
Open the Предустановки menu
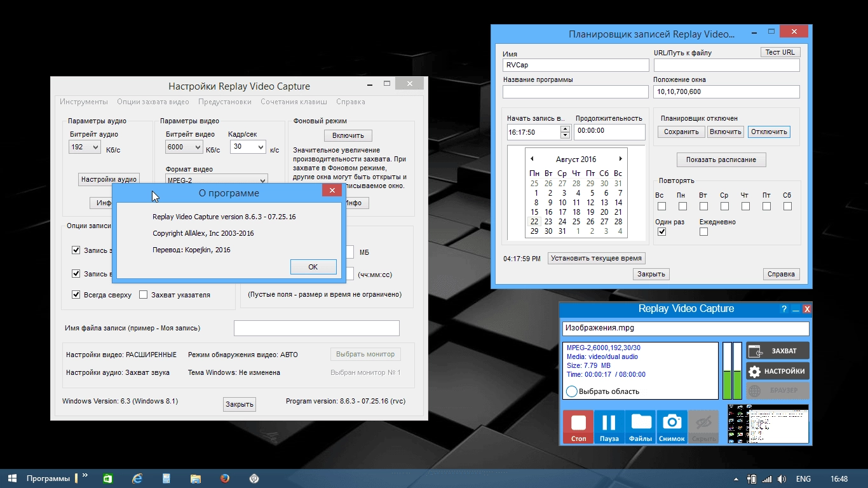pyautogui.click(x=225, y=102)
